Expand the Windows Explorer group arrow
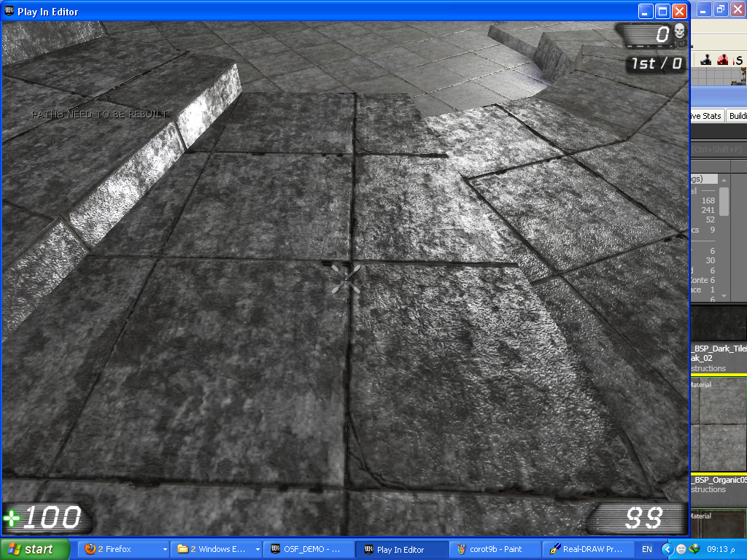747x560 pixels. tap(258, 549)
